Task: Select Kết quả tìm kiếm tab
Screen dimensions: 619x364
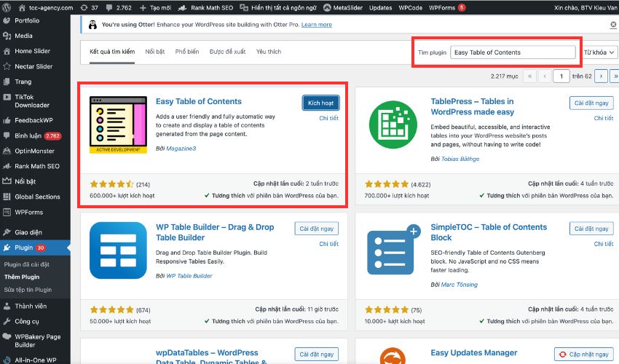Action: tap(112, 52)
